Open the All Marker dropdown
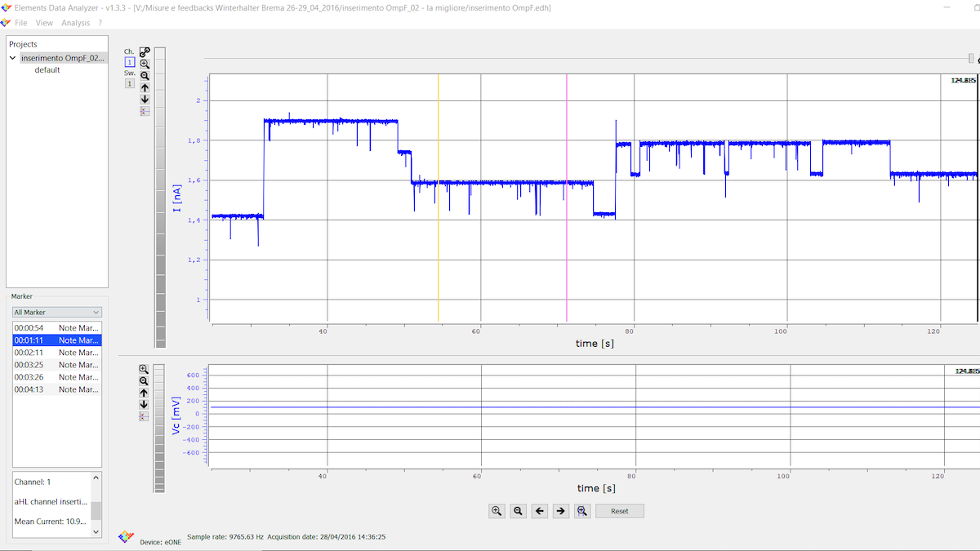This screenshot has width=980, height=551. (56, 312)
